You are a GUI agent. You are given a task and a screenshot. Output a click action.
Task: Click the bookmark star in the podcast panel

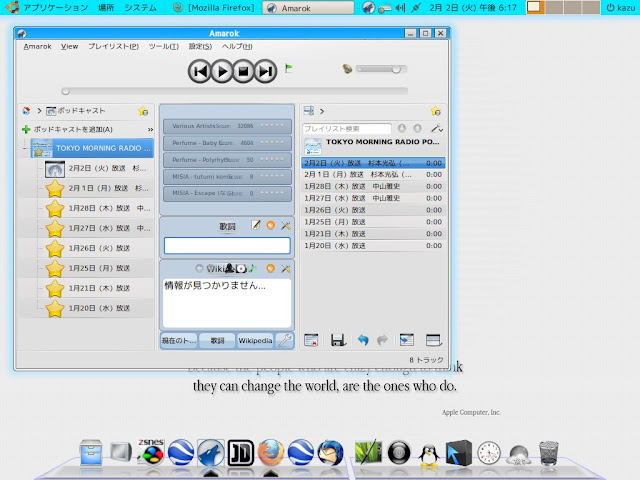143,111
